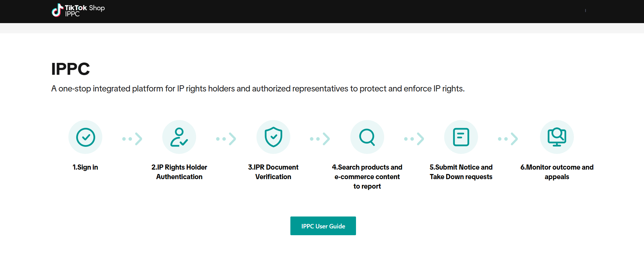Open the IPPC User Guide
Screen dimensions: 644x277
tap(323, 226)
